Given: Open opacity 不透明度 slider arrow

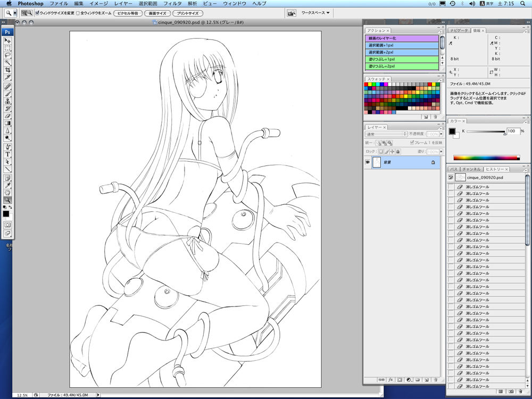Looking at the screenshot, I should tap(441, 135).
